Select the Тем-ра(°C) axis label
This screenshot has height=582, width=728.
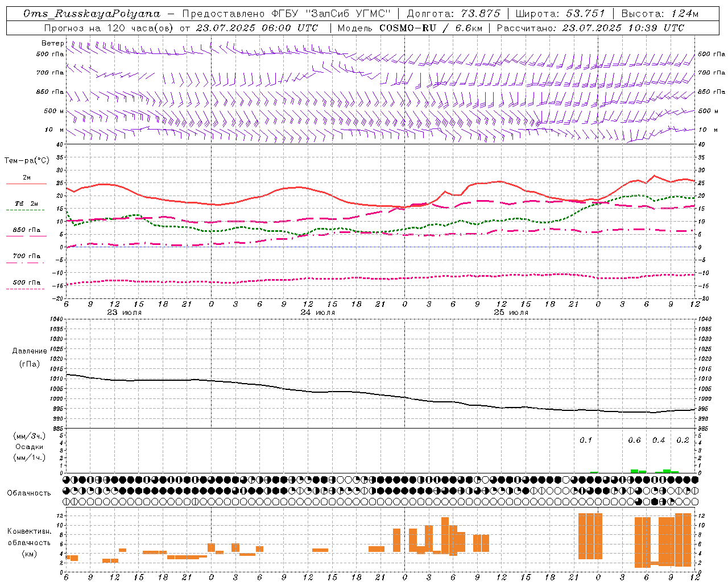[x=27, y=161]
